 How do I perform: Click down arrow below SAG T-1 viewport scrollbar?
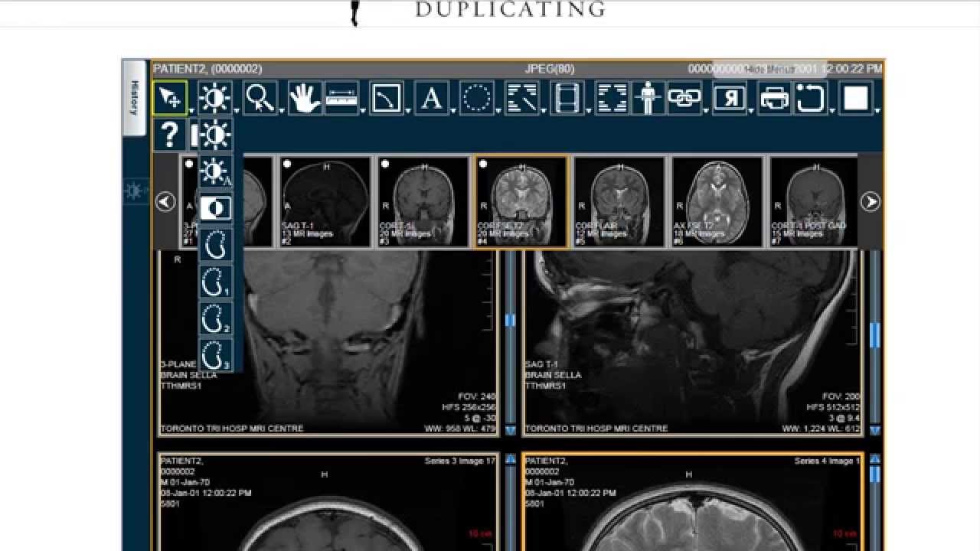[875, 431]
